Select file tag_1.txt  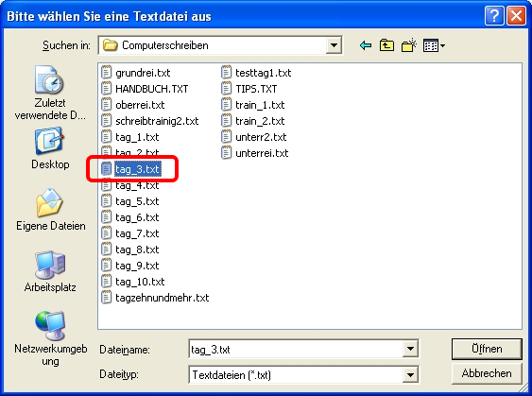tap(130, 137)
